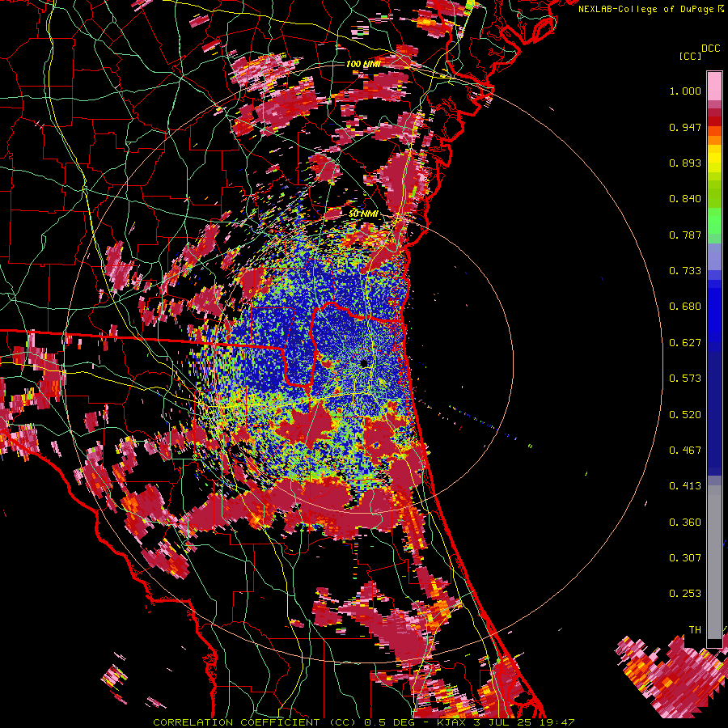Click the black radar site dot
728x728 pixels.
pyautogui.click(x=364, y=363)
